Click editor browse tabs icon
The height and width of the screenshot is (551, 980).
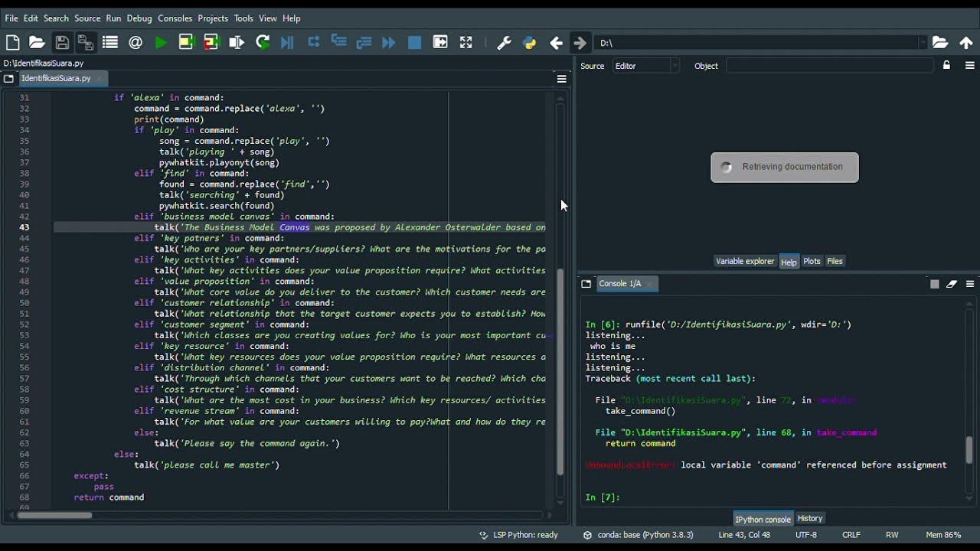(8, 78)
